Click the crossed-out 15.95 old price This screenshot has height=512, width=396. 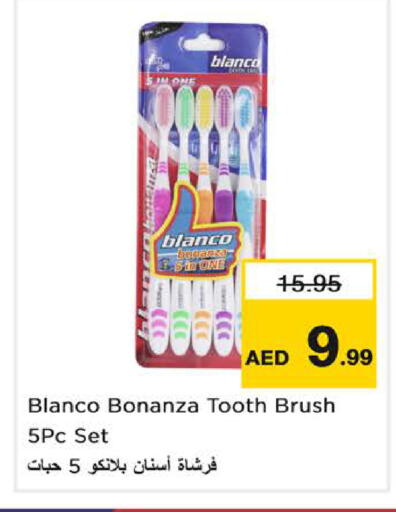click(311, 283)
